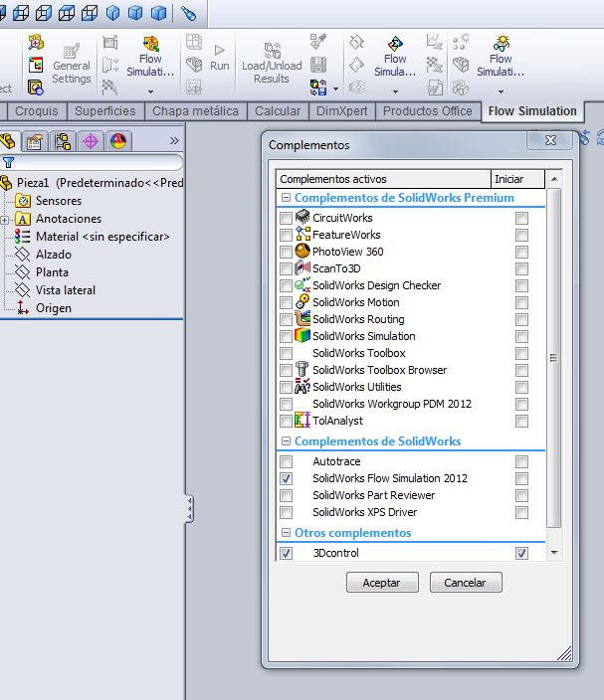Uncheck the 3Dcontrol active checkbox
604x700 pixels.
pyautogui.click(x=286, y=553)
